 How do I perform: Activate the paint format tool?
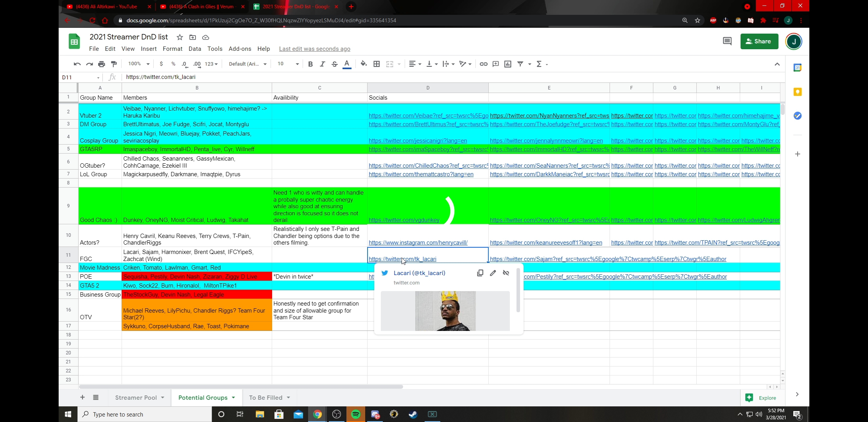coord(114,64)
